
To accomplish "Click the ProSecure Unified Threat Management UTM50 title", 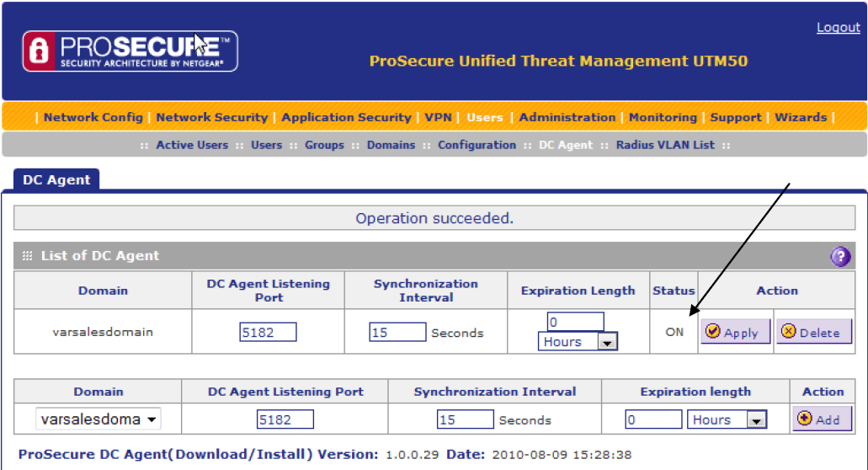I will click(x=558, y=61).
